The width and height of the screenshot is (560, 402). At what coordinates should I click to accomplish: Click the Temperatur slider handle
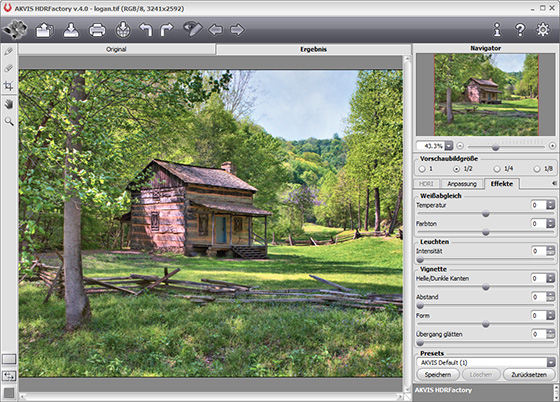pos(485,214)
